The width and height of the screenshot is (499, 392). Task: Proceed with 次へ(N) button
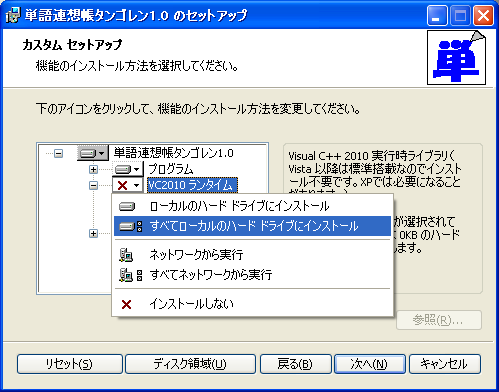click(x=370, y=364)
